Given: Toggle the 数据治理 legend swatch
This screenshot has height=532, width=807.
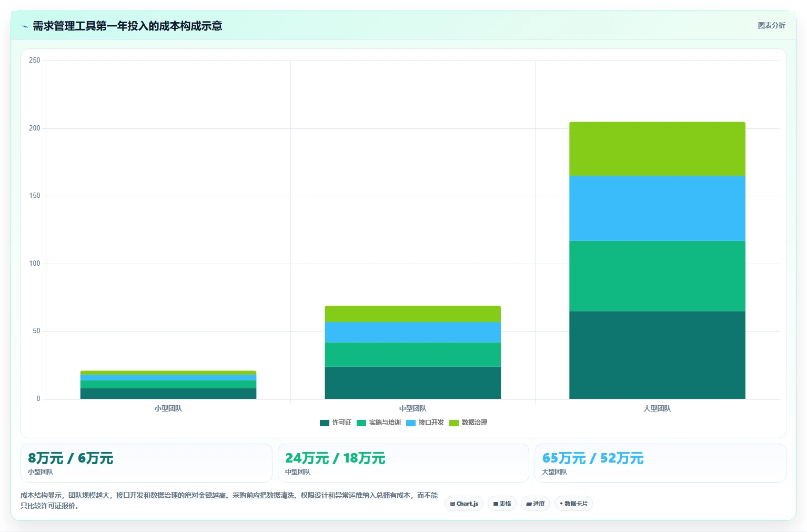Looking at the screenshot, I should 454,423.
